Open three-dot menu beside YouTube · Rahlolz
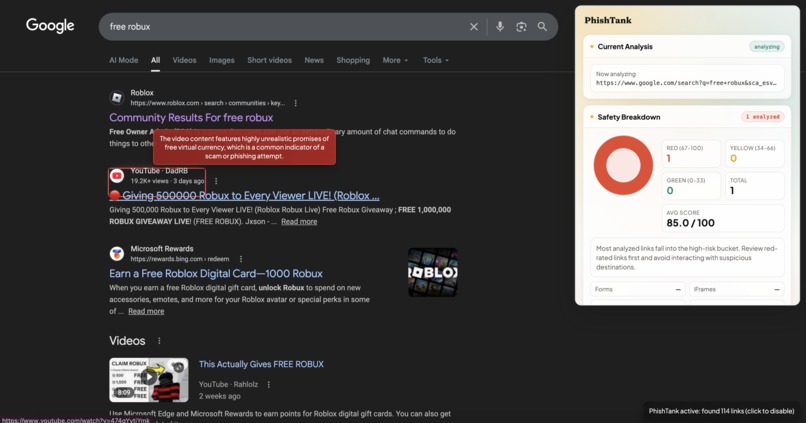This screenshot has width=806, height=423. click(x=268, y=384)
